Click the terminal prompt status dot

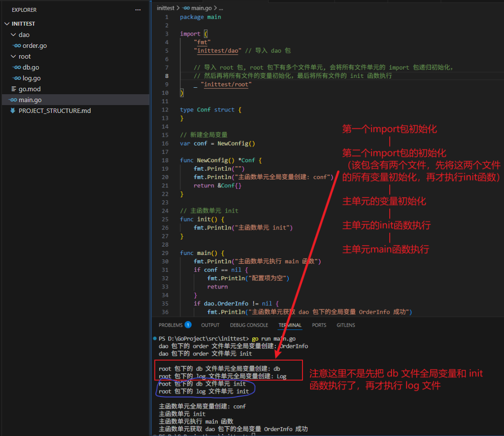tap(155, 338)
